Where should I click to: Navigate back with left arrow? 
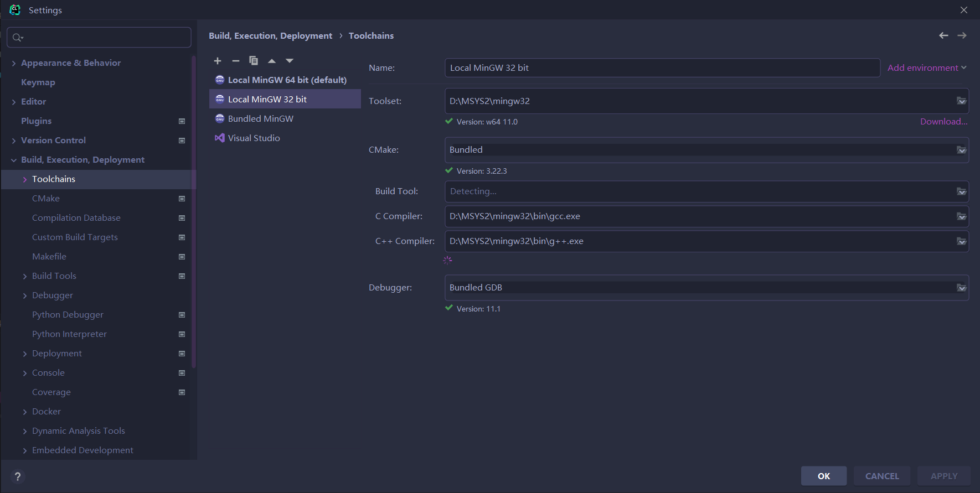pos(943,35)
